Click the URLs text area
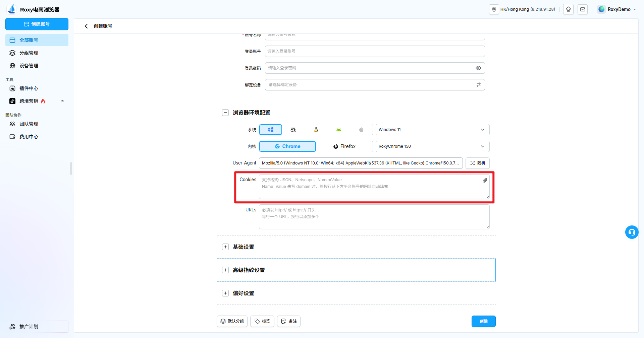The height and width of the screenshot is (338, 644). click(374, 217)
